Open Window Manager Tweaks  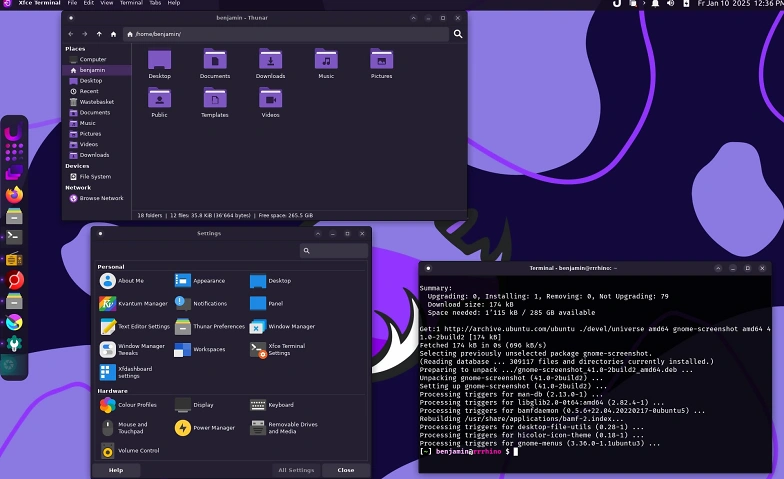coord(132,350)
